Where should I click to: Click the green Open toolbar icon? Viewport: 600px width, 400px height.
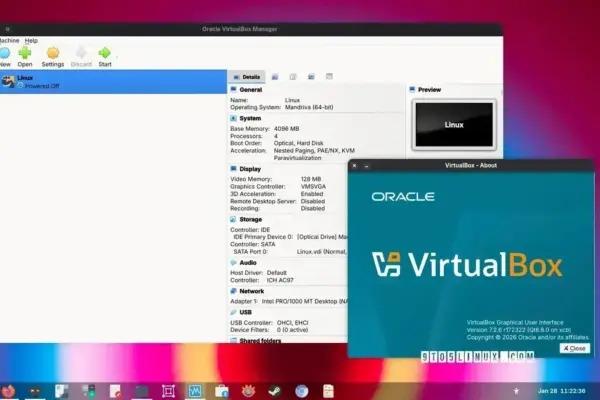pos(25,53)
